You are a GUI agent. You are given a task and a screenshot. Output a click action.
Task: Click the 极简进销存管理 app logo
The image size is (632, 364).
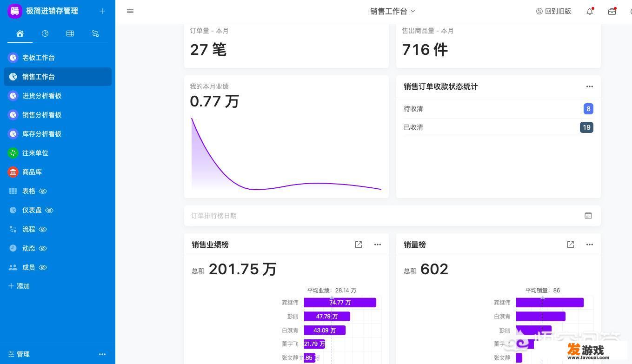[15, 11]
